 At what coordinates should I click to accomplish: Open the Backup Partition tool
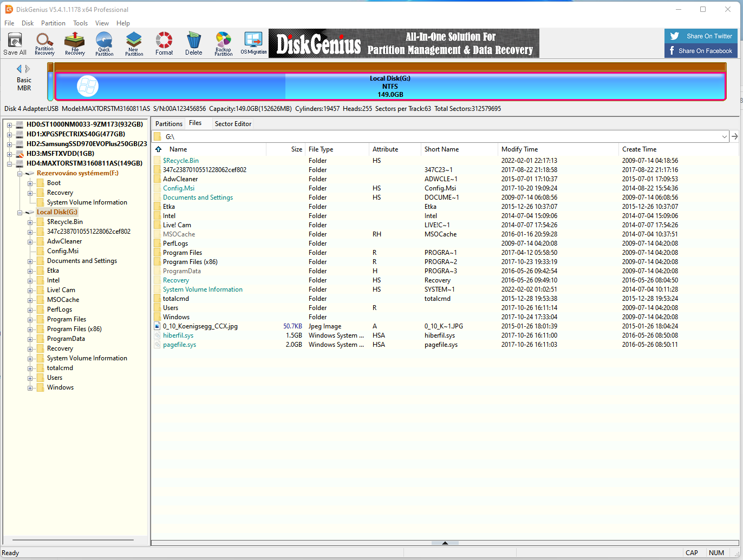coord(223,44)
